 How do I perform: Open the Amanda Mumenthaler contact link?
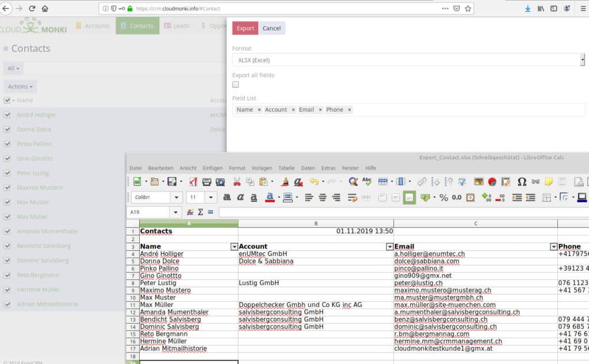click(x=48, y=231)
